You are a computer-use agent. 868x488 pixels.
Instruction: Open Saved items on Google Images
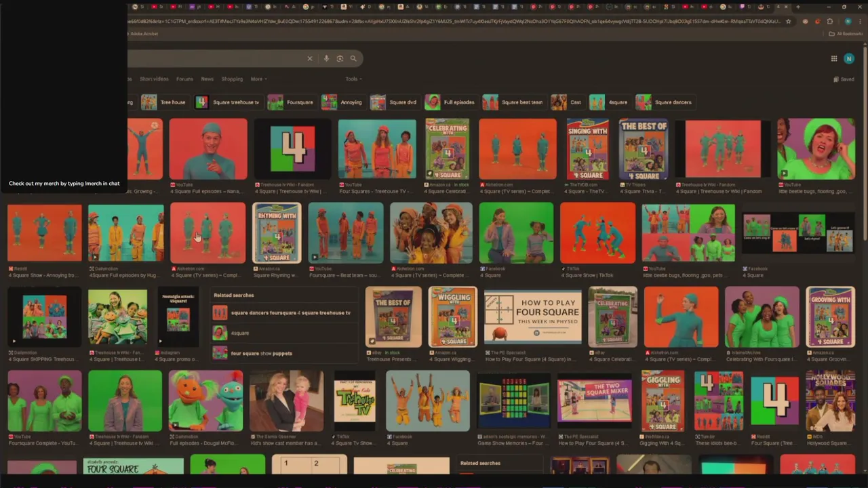(x=844, y=79)
